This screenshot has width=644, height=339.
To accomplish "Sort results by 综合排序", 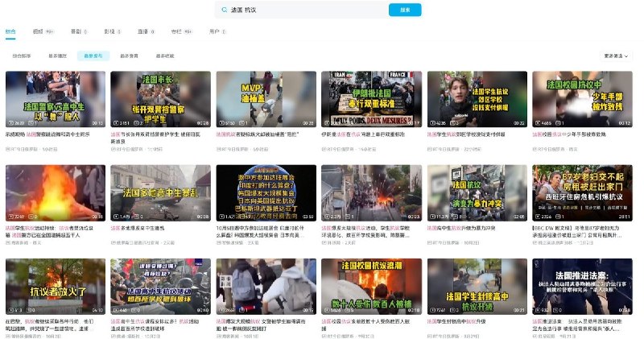I will point(22,56).
